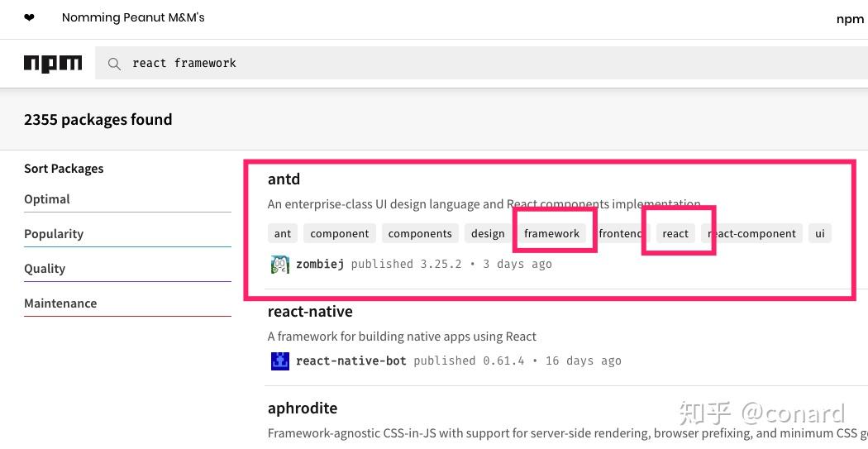Viewport: 868px width, 449px height.
Task: Sort packages by Quality
Action: [45, 269]
